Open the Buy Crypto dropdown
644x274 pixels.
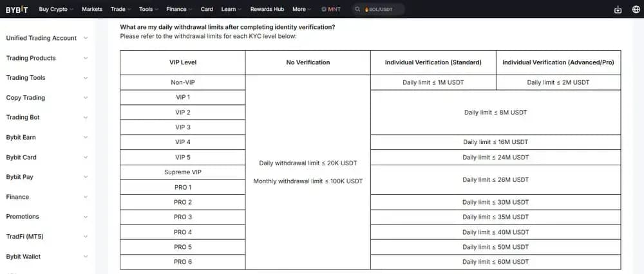tap(56, 9)
